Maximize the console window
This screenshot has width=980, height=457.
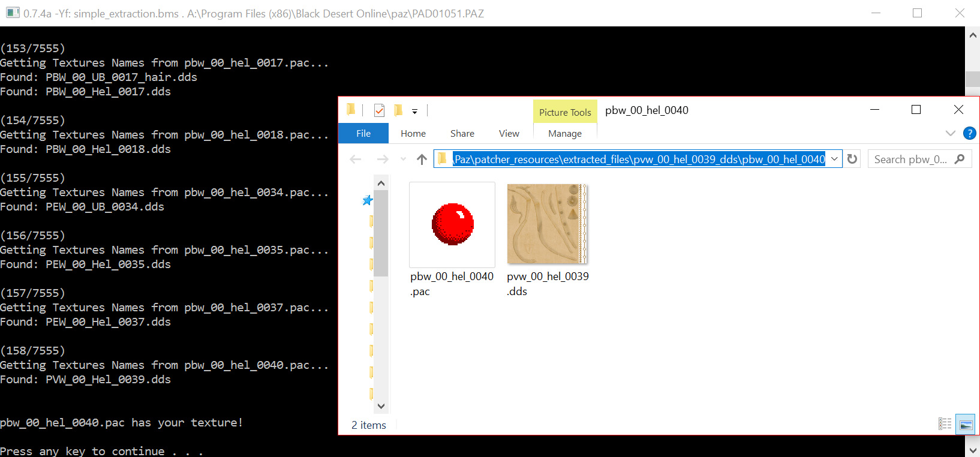917,13
